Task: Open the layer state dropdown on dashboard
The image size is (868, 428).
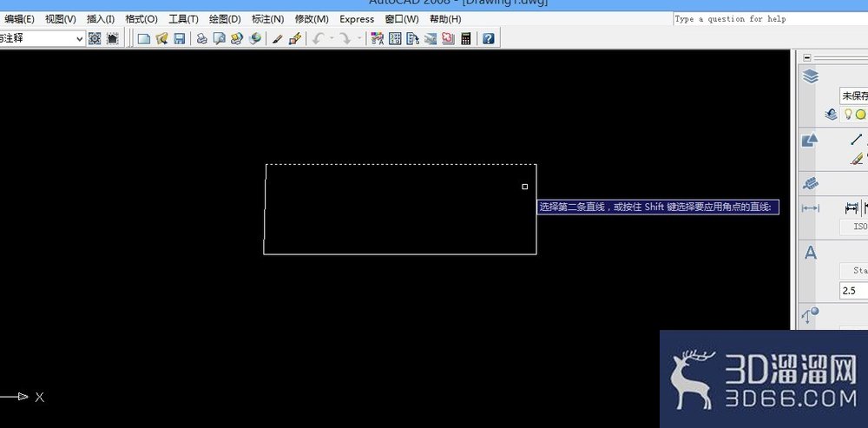Action: [853, 95]
